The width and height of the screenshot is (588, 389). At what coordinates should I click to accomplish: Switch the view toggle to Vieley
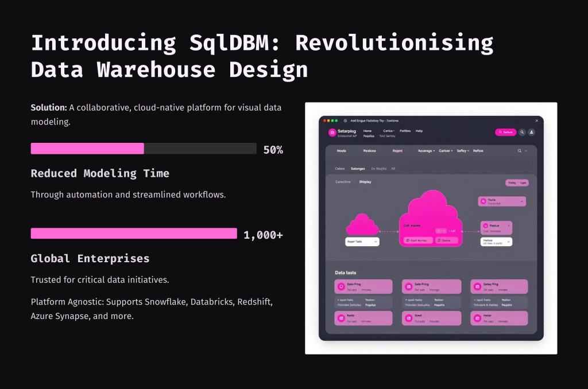(512, 183)
